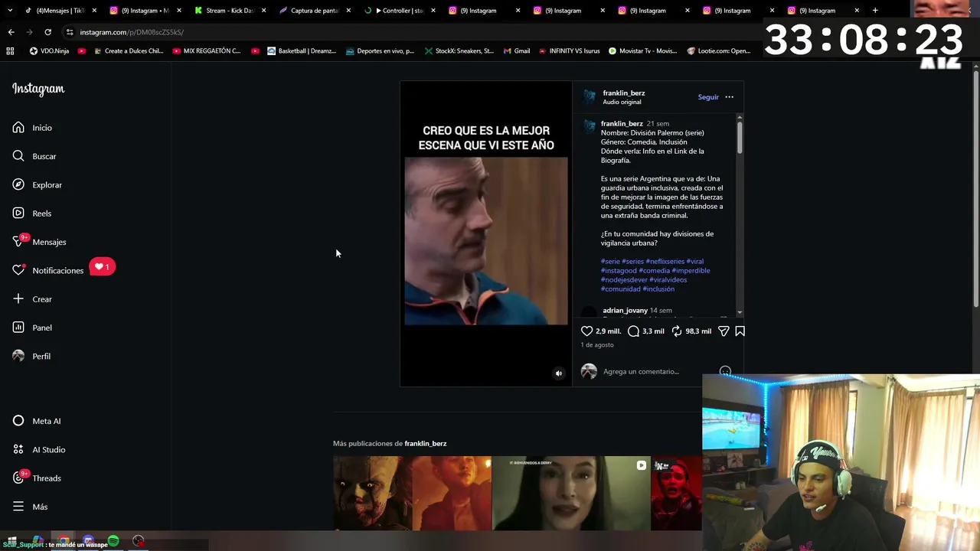980x551 pixels.
Task: Open Reels from the sidebar
Action: click(x=32, y=214)
